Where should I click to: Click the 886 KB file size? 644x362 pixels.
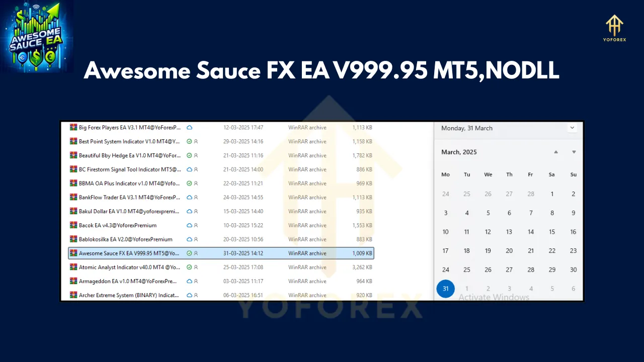[x=364, y=169]
